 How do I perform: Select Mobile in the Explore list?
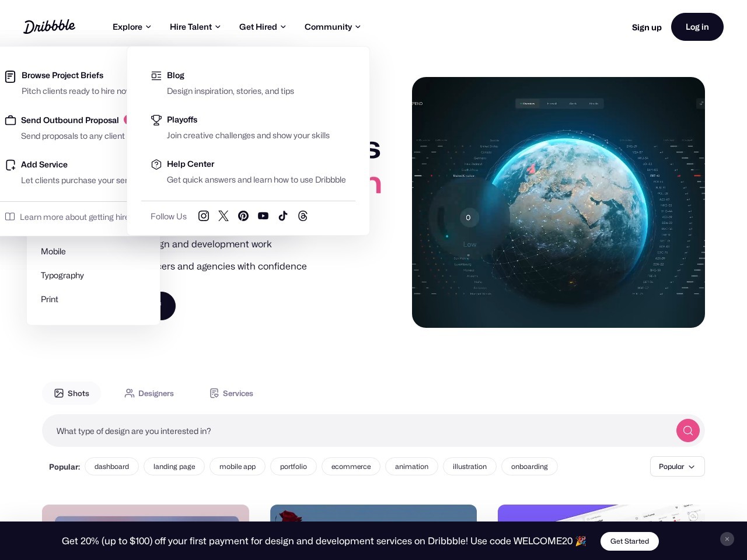point(53,251)
